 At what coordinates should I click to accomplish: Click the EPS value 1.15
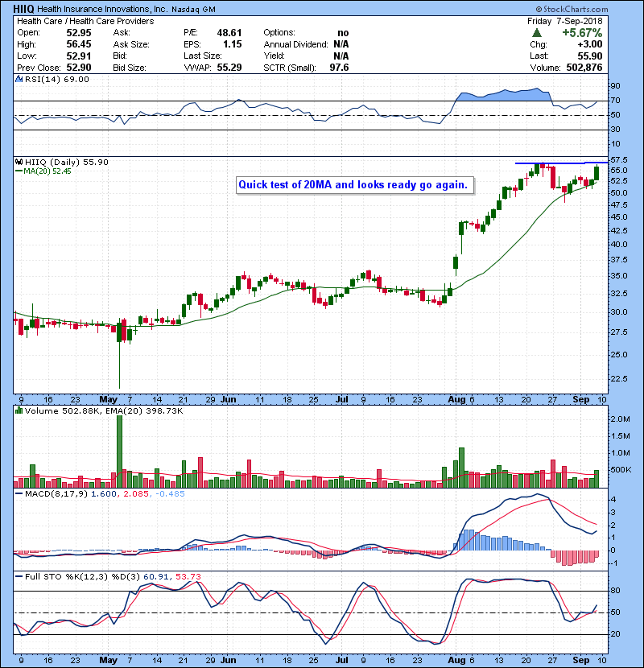pos(233,44)
